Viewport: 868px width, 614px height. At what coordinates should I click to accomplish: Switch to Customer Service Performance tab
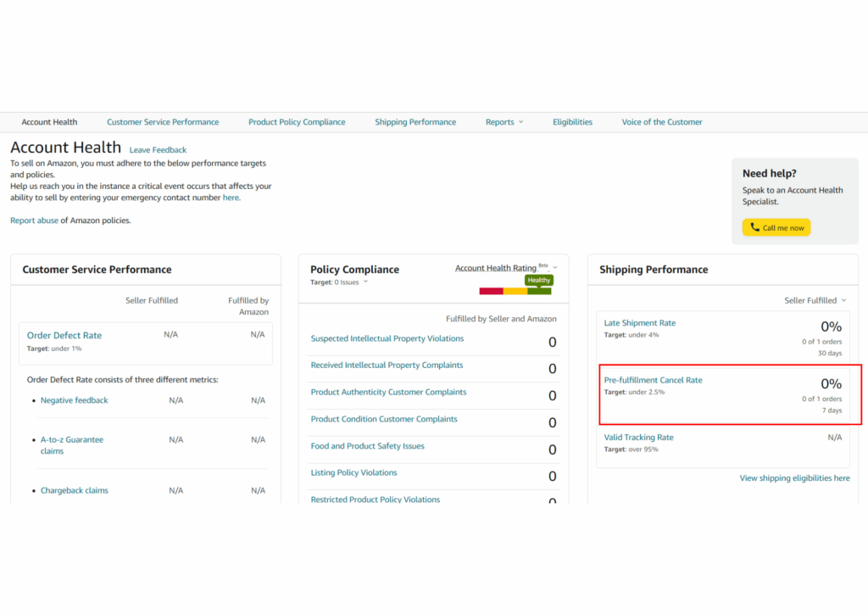163,122
